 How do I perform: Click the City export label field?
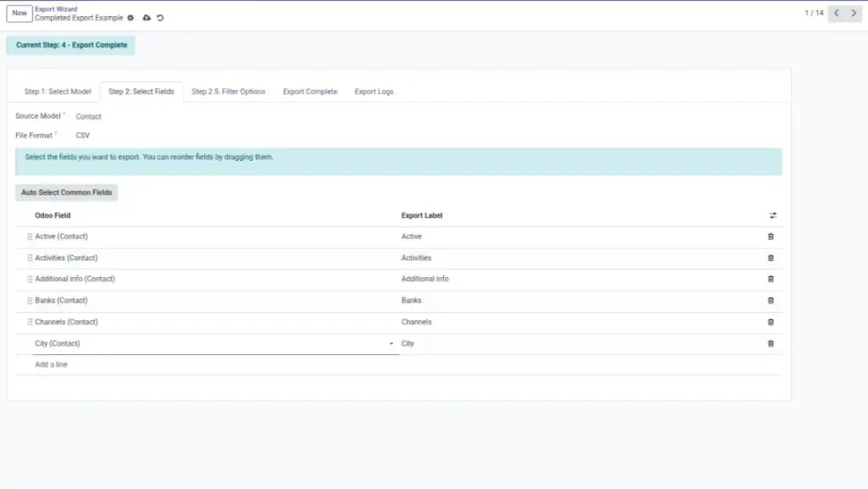pyautogui.click(x=580, y=343)
